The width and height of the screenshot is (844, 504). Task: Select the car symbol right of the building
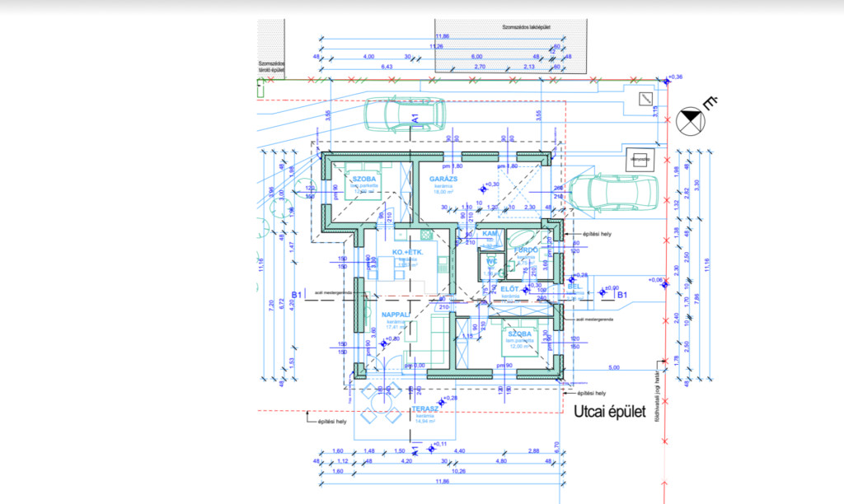613,194
